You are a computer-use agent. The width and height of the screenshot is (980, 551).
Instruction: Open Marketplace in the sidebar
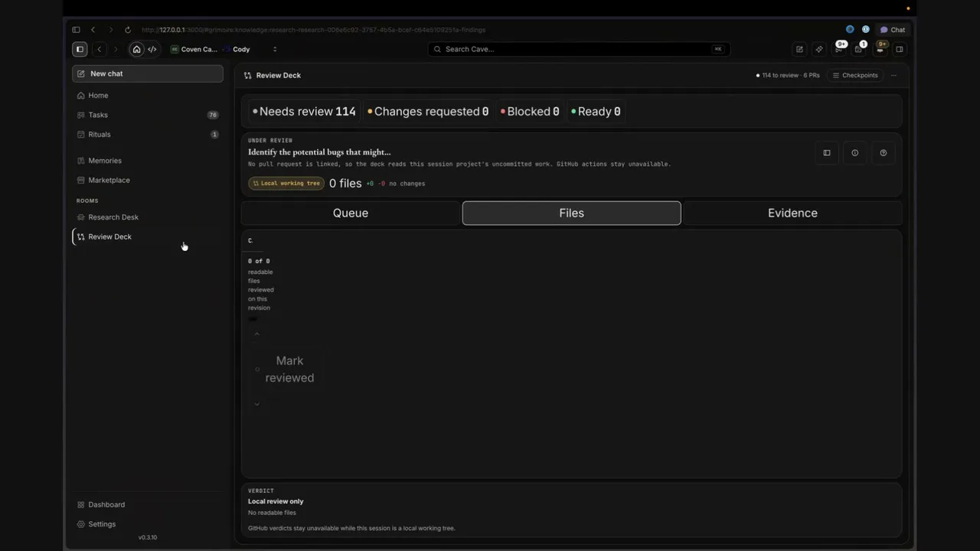tap(148, 181)
